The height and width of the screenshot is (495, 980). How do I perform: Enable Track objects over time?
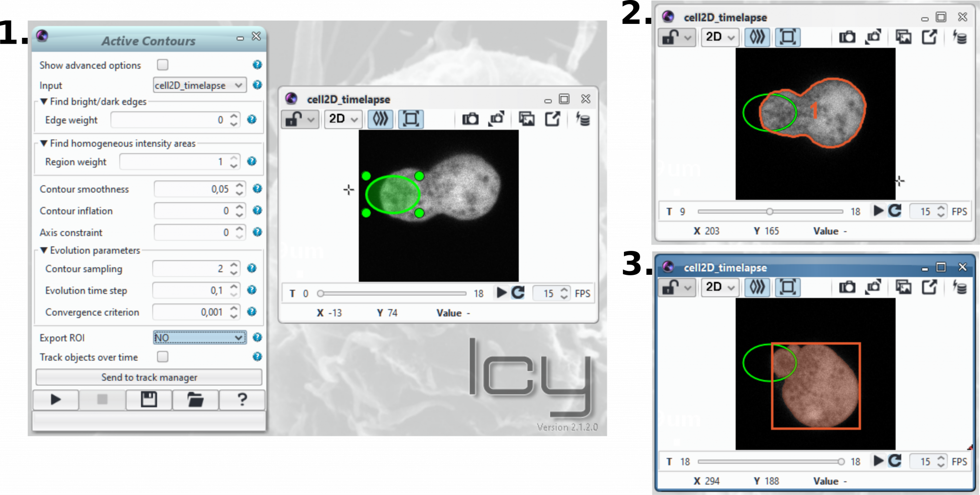tap(161, 357)
